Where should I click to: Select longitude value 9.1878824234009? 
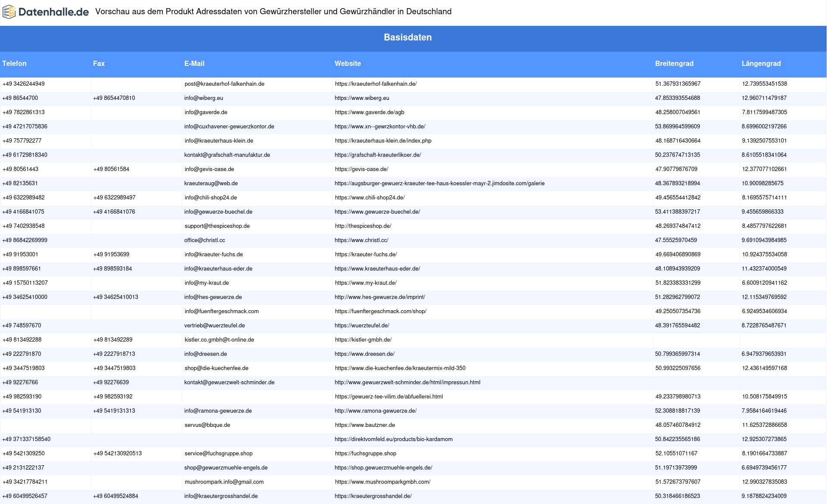764,496
